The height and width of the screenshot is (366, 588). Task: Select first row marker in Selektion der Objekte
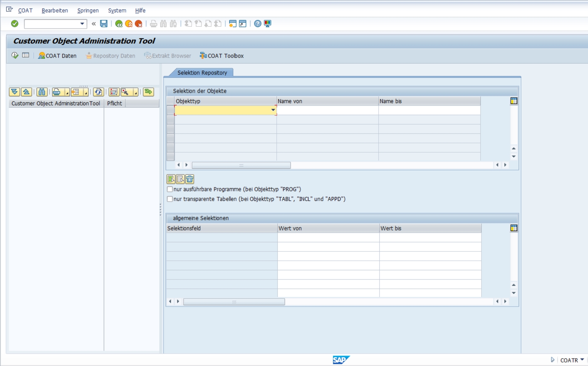pyautogui.click(x=171, y=110)
